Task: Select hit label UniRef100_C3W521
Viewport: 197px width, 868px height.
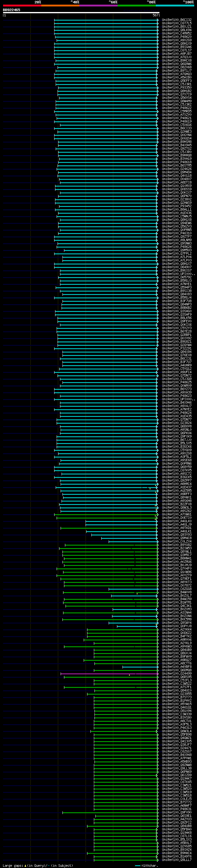Action: click(177, 785)
